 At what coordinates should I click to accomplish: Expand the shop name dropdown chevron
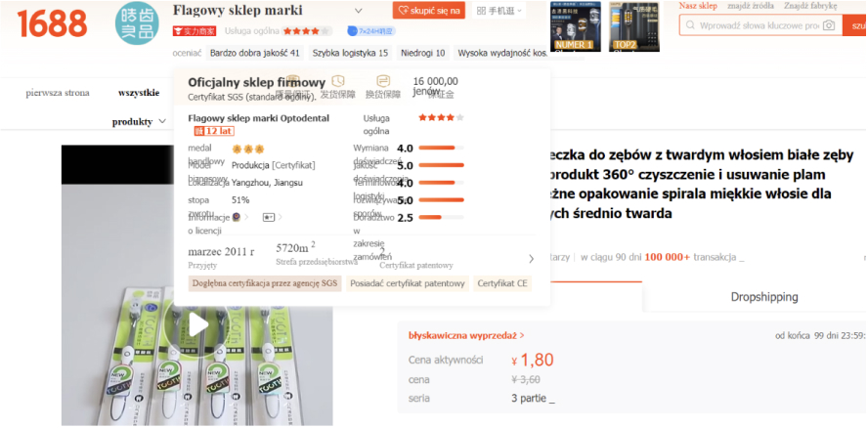[x=358, y=11]
